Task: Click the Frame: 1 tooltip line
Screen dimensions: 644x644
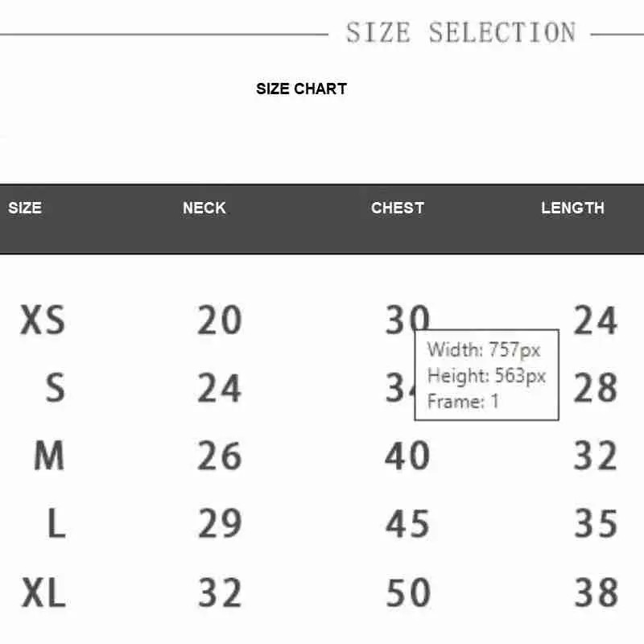Action: point(463,401)
